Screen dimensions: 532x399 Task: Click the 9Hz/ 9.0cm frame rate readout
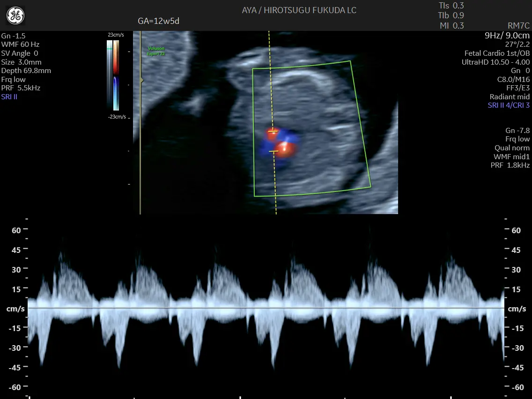(507, 35)
